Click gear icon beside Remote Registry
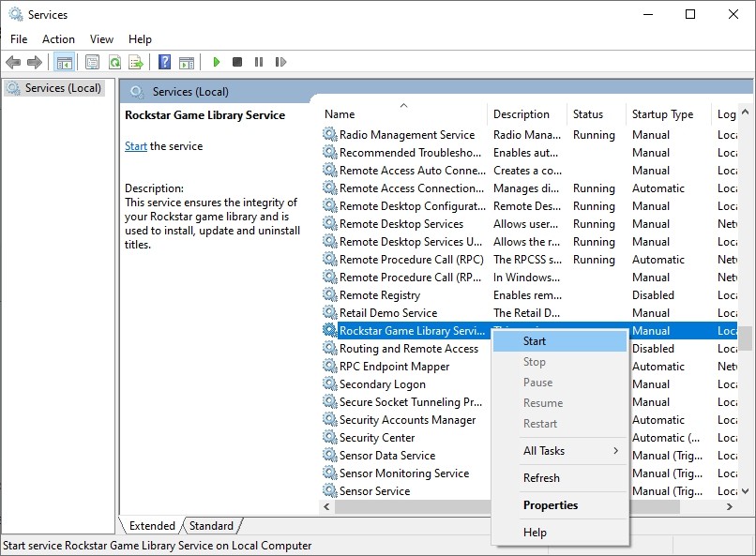The height and width of the screenshot is (556, 756). 330,294
